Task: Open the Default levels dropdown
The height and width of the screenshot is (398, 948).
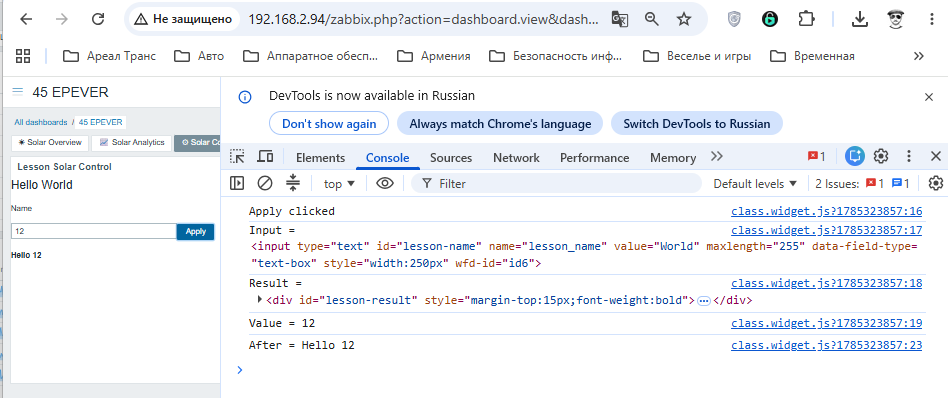Action: point(755,184)
